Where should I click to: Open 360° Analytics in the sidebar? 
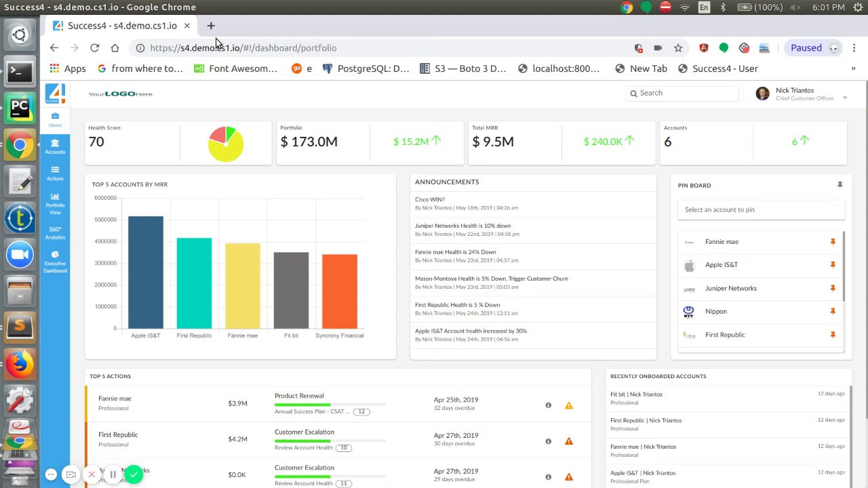(x=55, y=233)
